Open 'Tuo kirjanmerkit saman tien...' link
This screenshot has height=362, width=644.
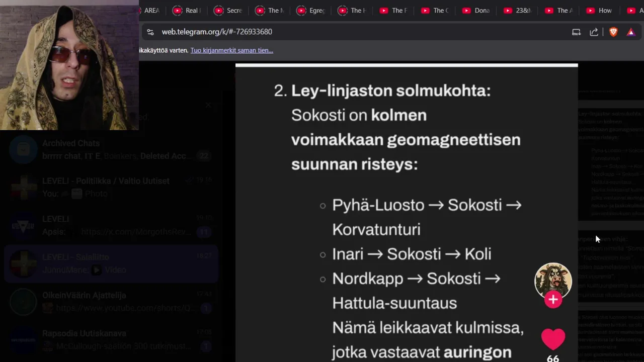point(231,50)
